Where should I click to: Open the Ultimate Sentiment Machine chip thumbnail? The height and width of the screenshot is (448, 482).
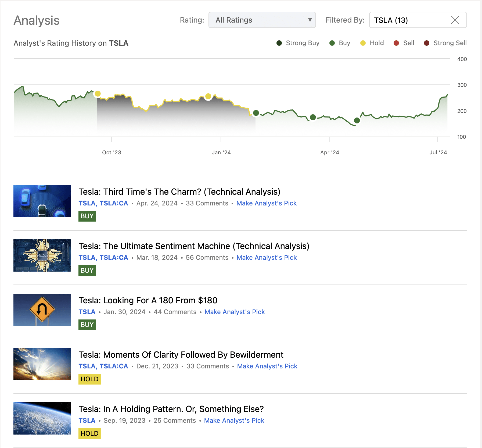click(x=42, y=255)
